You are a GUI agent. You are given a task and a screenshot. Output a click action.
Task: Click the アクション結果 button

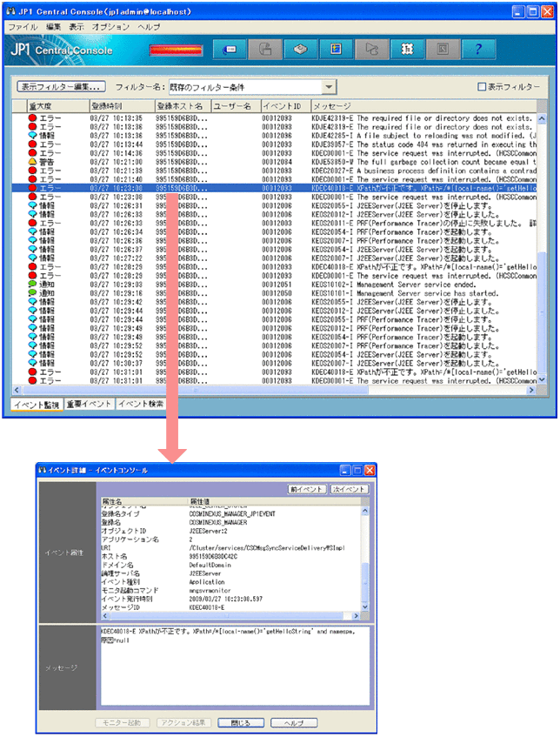click(183, 723)
